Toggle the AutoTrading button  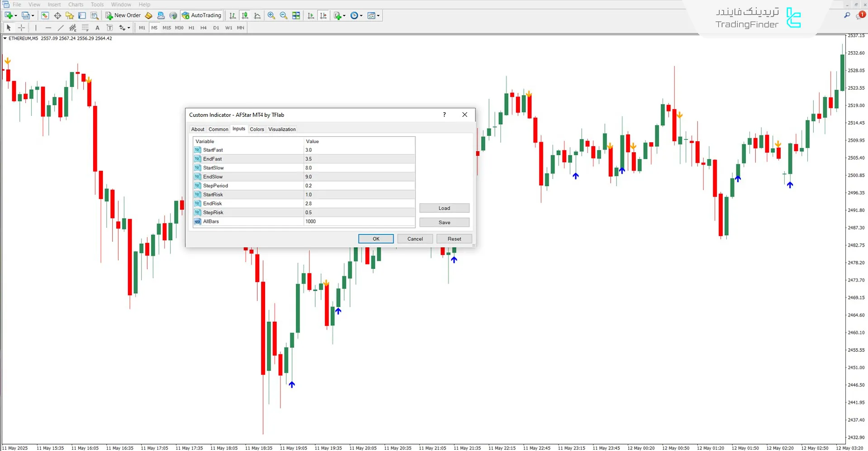tap(201, 15)
